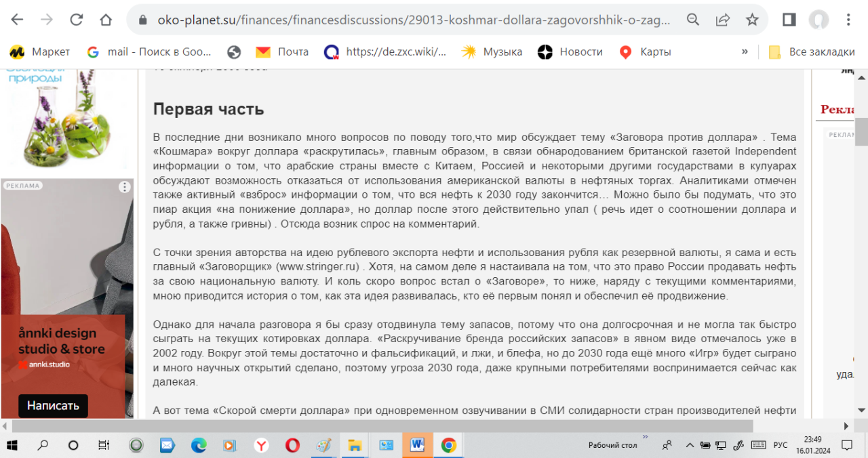Open the Все закладки folder
Screen dimensions: 868x458
(812, 52)
